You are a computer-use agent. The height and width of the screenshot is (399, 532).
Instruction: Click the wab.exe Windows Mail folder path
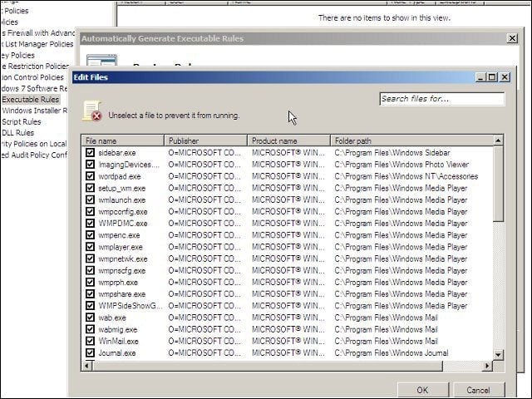tap(386, 318)
